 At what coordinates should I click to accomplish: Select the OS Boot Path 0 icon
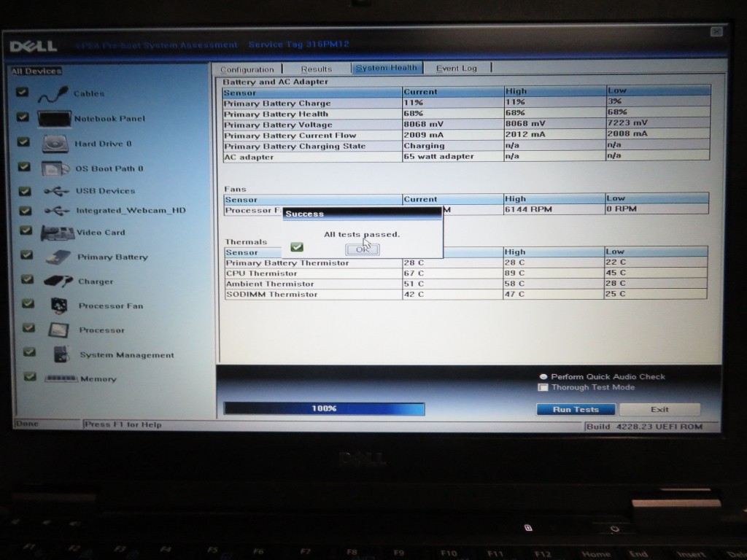[55, 168]
